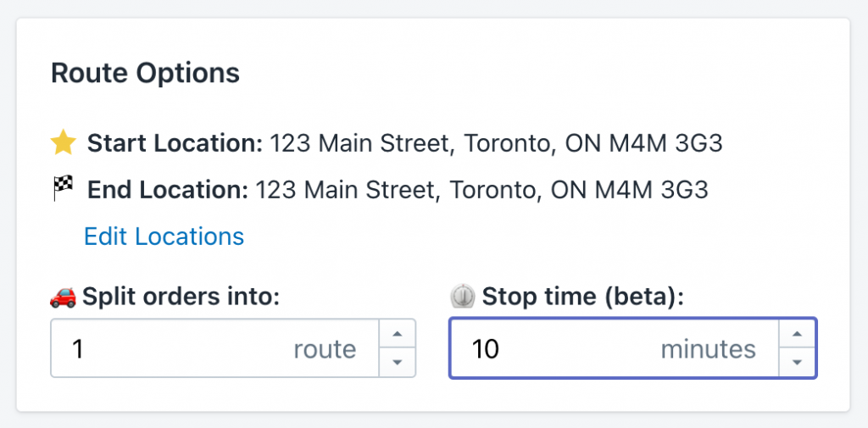Viewport: 868px width, 428px height.
Task: Focus the Split orders into field
Action: point(170,348)
